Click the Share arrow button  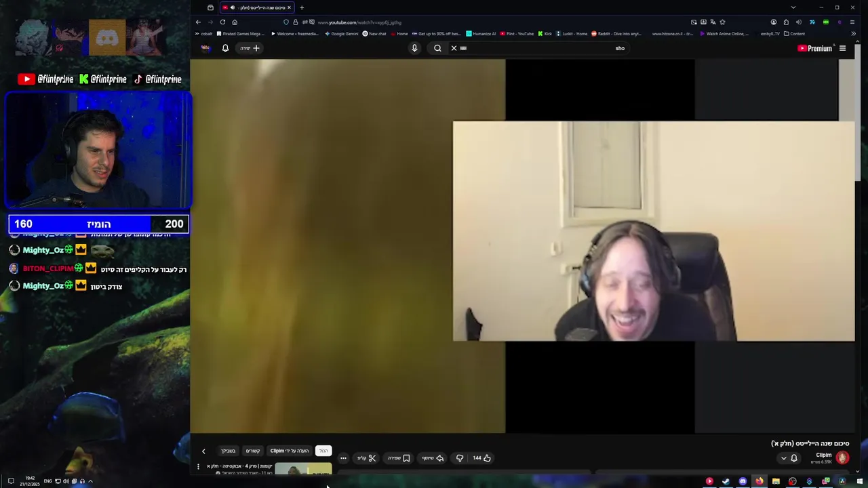(433, 458)
